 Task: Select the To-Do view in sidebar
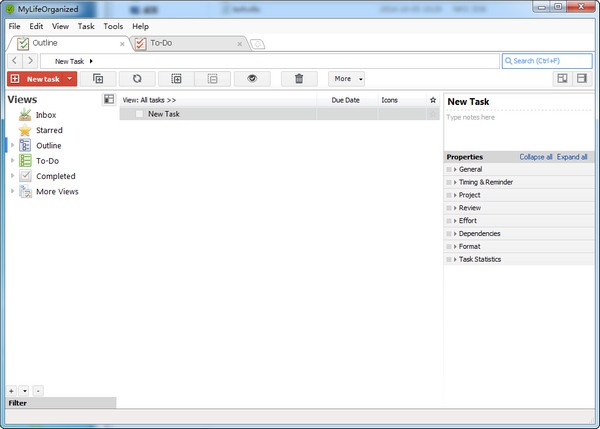pos(47,161)
